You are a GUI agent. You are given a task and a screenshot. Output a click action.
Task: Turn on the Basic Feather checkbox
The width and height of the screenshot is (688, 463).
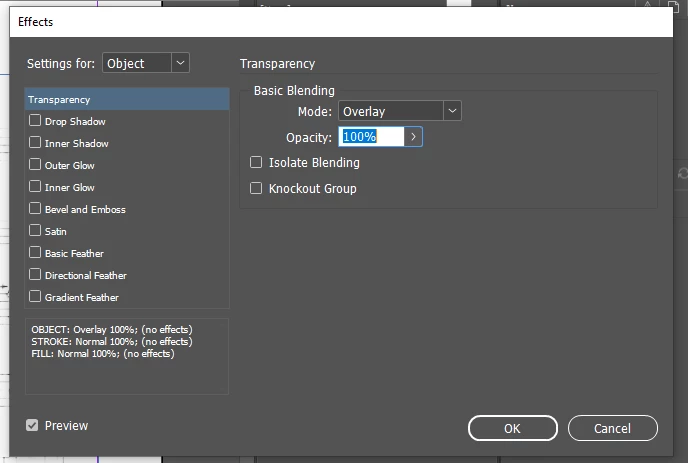pos(35,252)
